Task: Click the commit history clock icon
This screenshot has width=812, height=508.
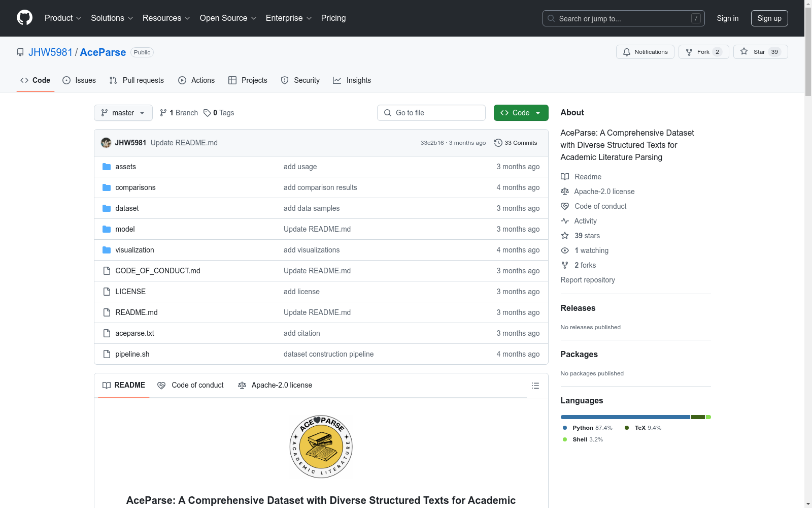Action: tap(498, 143)
